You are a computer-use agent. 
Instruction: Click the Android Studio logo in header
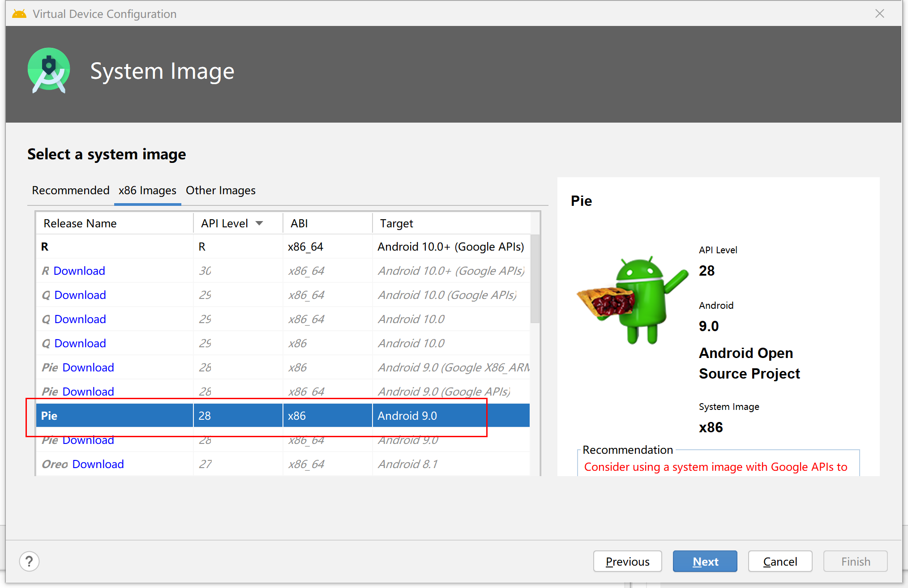coord(49,71)
